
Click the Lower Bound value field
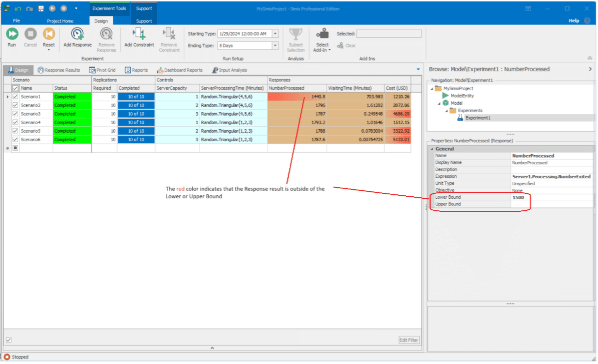(551, 197)
